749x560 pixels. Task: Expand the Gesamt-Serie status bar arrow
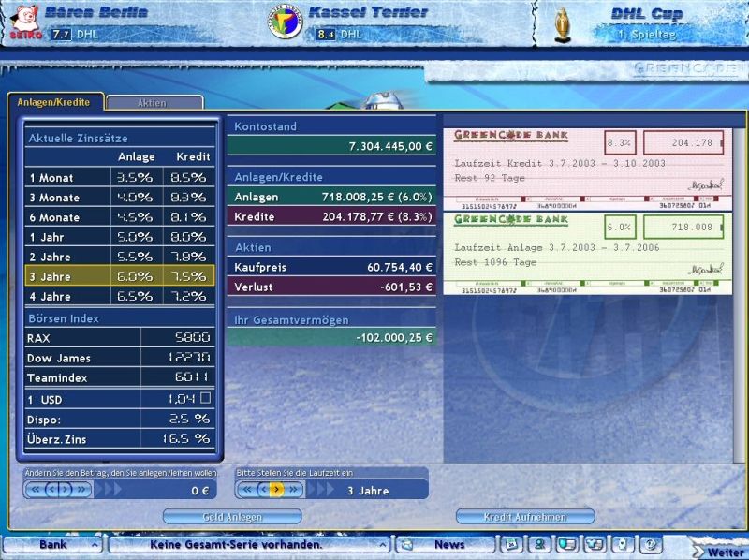pyautogui.click(x=382, y=544)
